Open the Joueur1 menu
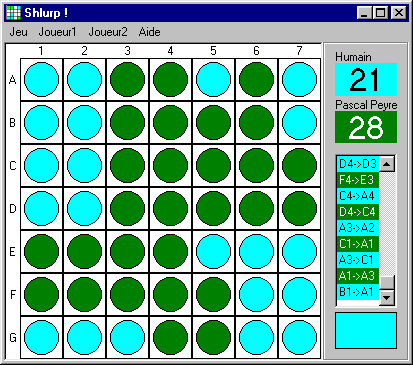Image resolution: width=413 pixels, height=365 pixels. 57,32
